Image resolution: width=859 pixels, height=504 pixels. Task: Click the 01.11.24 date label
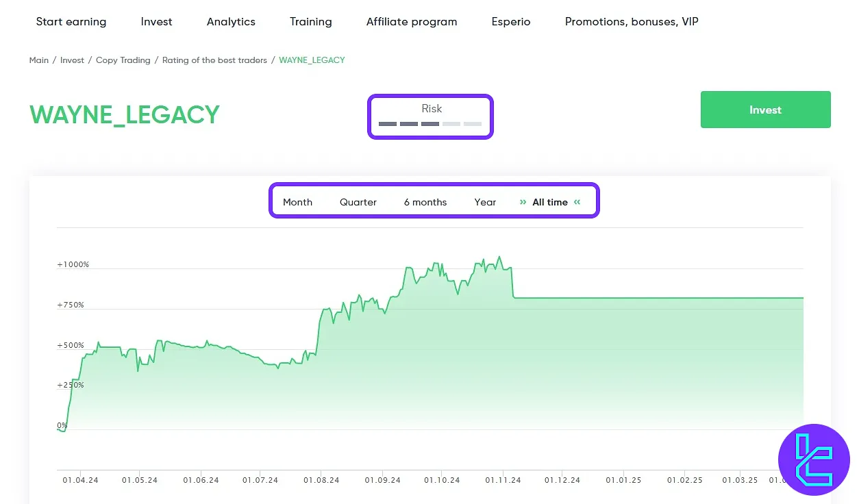[x=503, y=480]
